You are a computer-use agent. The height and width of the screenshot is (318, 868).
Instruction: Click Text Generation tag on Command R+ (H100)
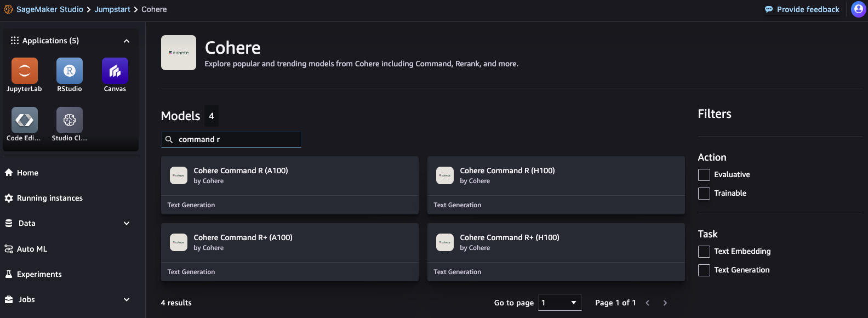click(458, 272)
